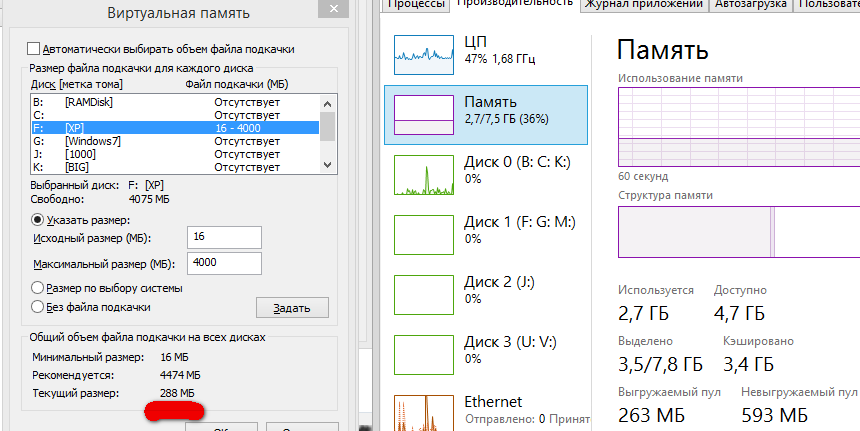Enable automatic paging file size checkbox
The image size is (860, 431).
click(35, 49)
